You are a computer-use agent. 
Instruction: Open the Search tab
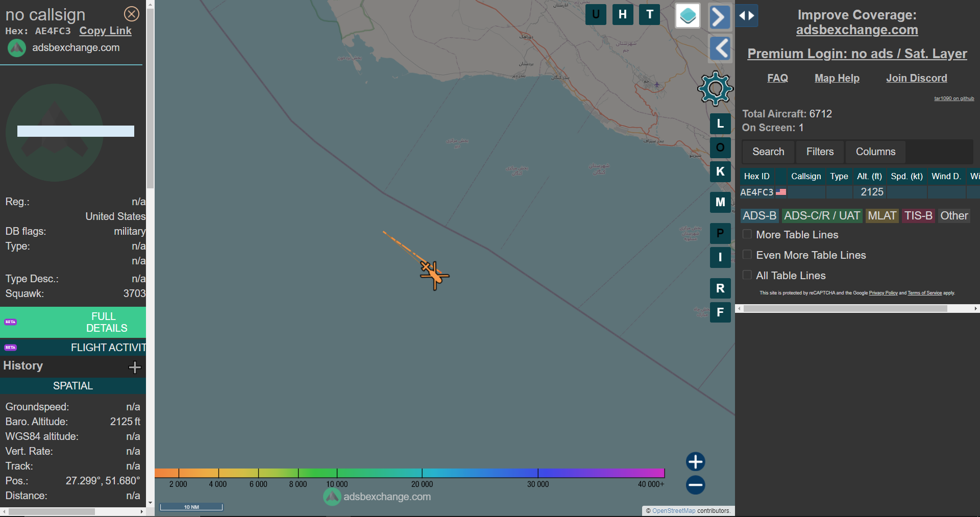(768, 152)
